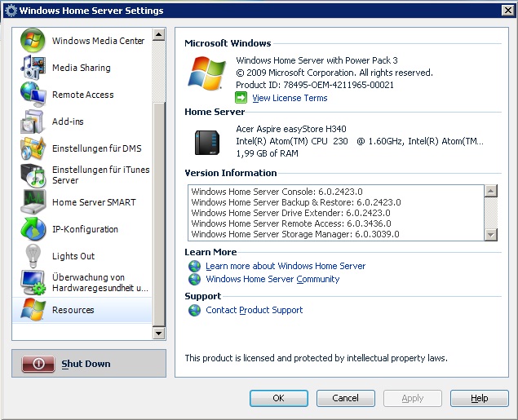Select Einstellungen für iTunes Server label
Viewport: 518px width, 420px height.
click(x=101, y=175)
